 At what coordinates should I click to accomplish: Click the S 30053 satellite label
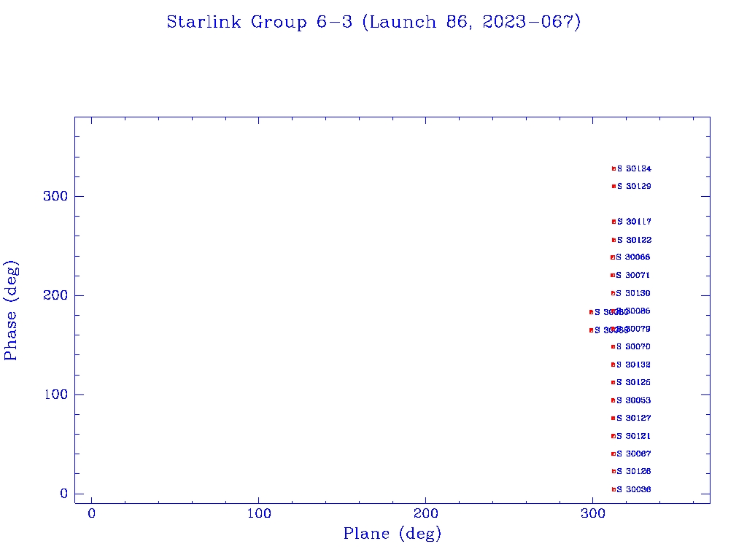coord(634,400)
